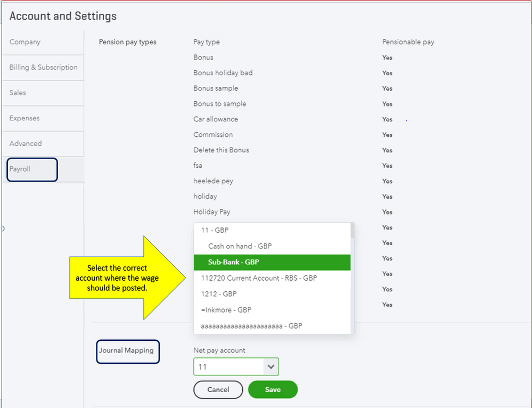Select 112720 Current Account - RBS option

point(259,278)
